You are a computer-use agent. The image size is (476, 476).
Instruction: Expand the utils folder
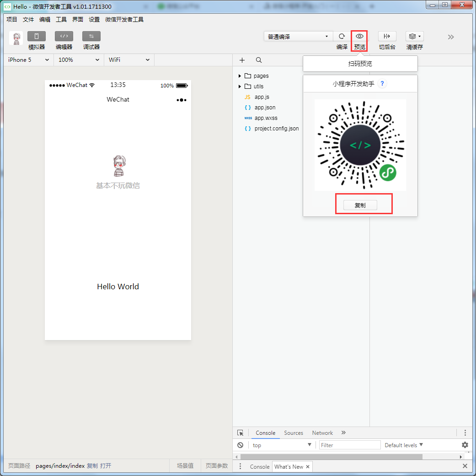point(240,87)
